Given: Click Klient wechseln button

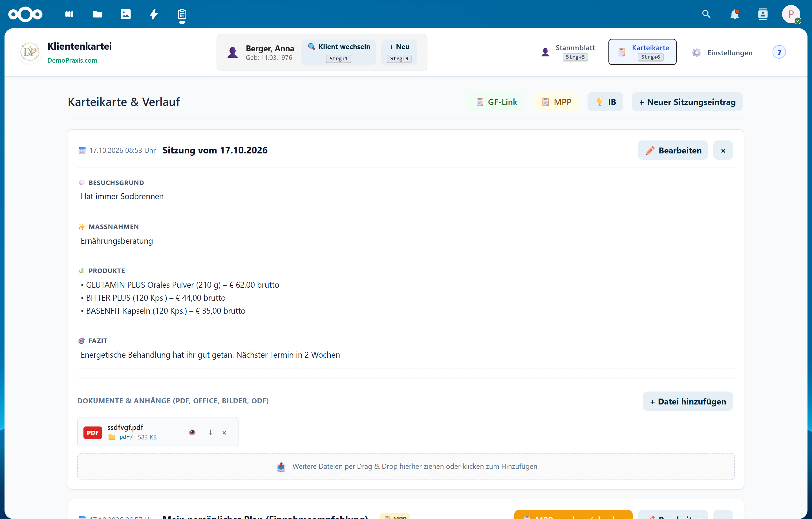Looking at the screenshot, I should point(339,52).
